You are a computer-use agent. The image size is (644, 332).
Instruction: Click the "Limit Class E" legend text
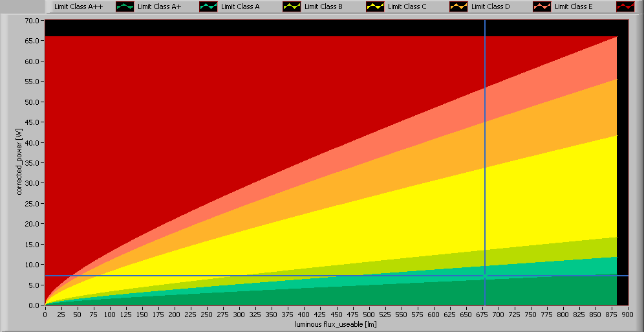point(574,7)
